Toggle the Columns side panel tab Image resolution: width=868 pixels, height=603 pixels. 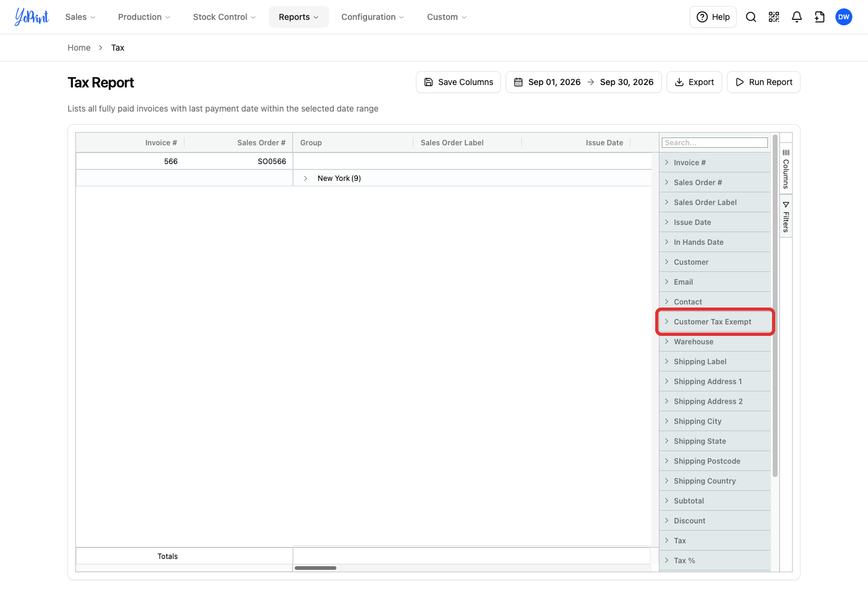pyautogui.click(x=786, y=169)
